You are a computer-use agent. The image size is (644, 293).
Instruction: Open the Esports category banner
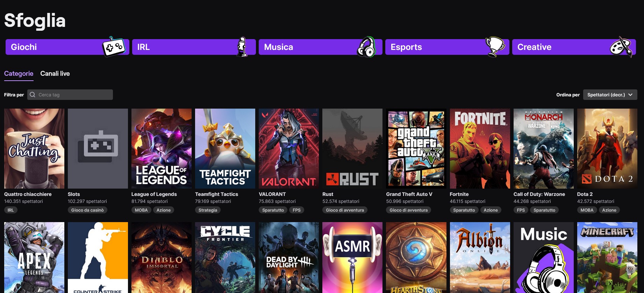coord(447,47)
